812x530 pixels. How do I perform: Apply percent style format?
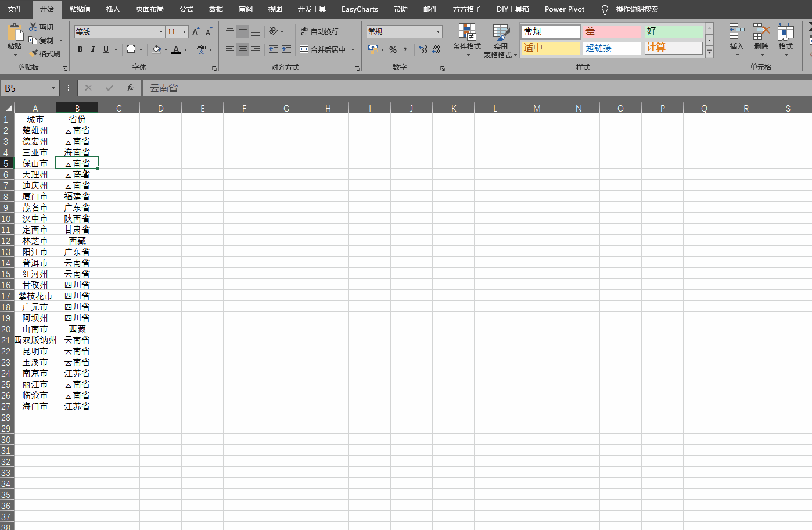coord(393,49)
